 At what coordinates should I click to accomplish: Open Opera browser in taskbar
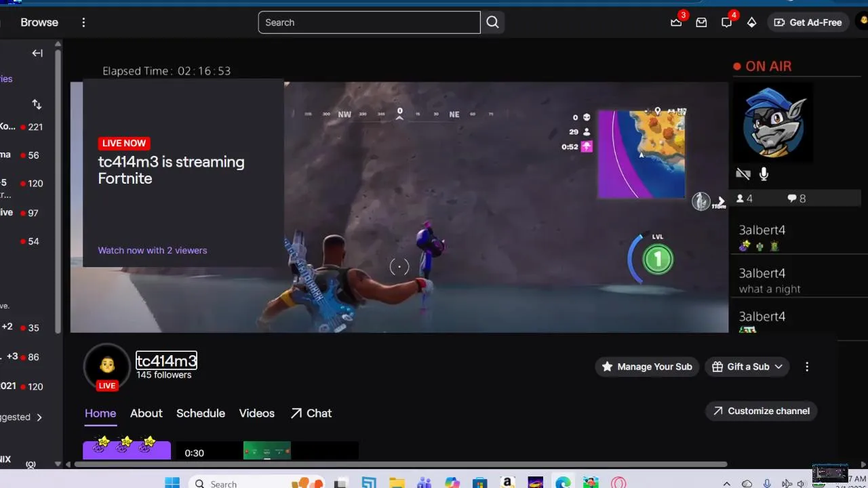618,483
